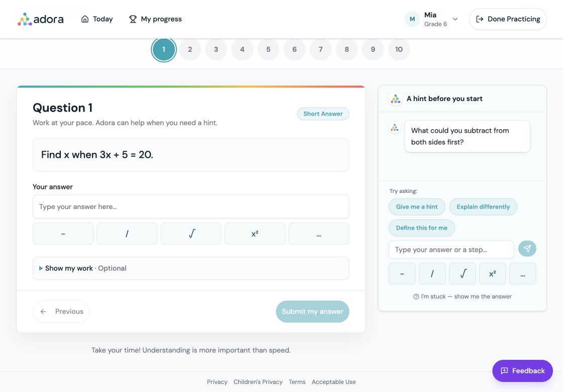Choose 'Define this for me' suggestion
Image resolution: width=563 pixels, height=392 pixels.
point(422,228)
